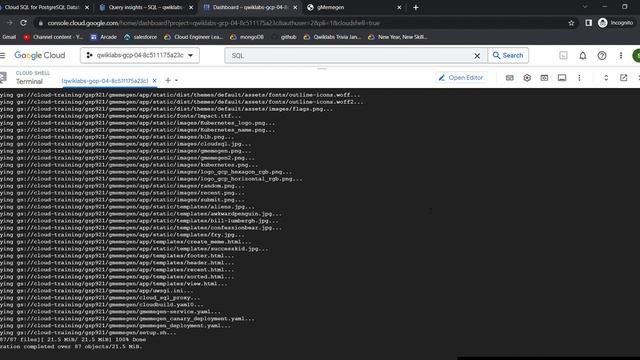This screenshot has width=640, height=360.
Task: Open the notifications bell
Action: 582,56
